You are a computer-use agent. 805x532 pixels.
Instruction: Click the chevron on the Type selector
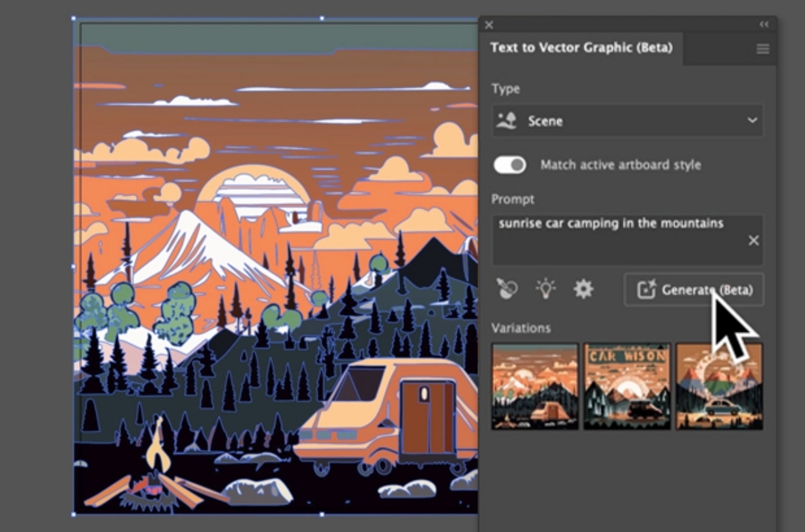click(x=752, y=120)
